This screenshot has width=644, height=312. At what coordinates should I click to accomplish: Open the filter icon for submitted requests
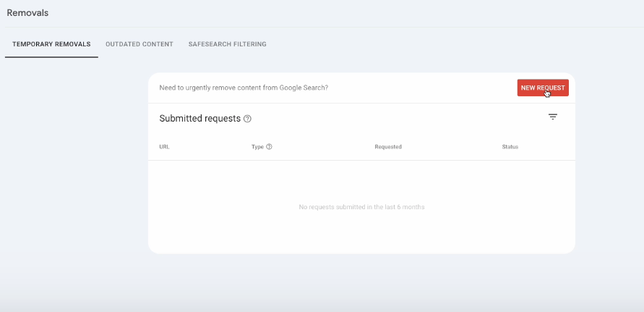(x=553, y=117)
